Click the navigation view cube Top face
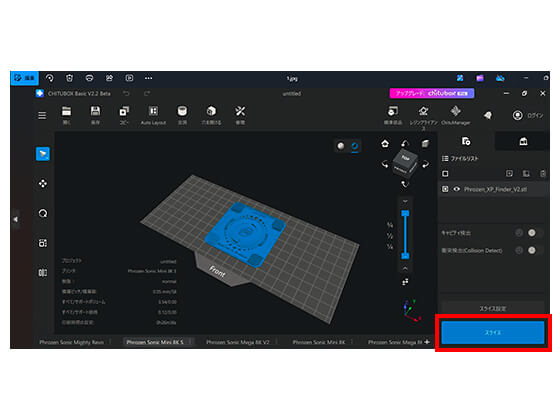560x420 pixels. coord(405,158)
